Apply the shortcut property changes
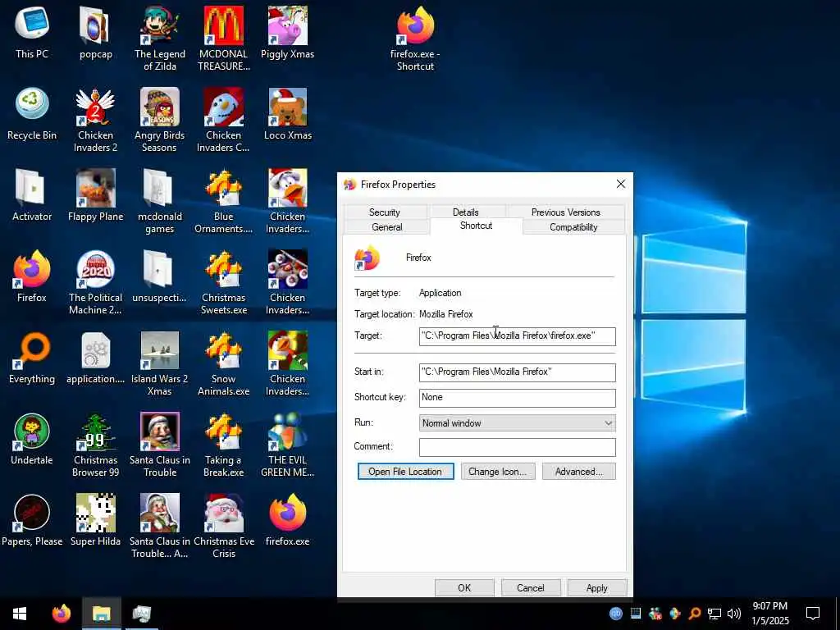Screen dimensions: 840x630 [x=597, y=587]
